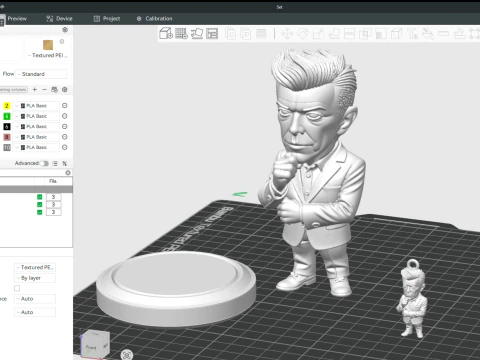Screen dimensions: 480x360
Task: Select the Measure ruler tool
Action: click(x=443, y=34)
